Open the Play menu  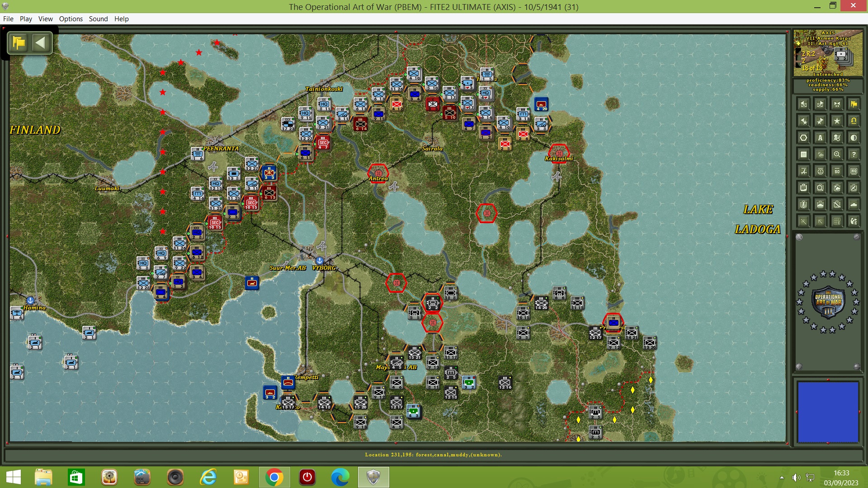click(x=26, y=19)
